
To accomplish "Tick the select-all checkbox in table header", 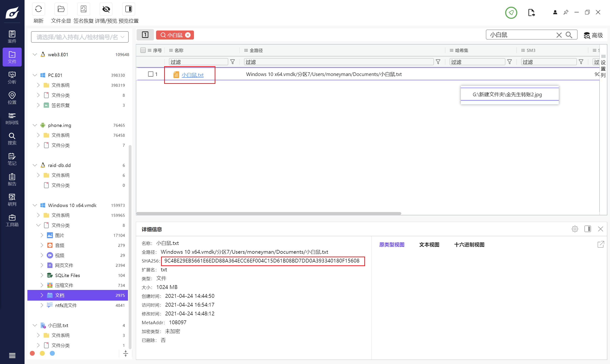I will (x=143, y=50).
